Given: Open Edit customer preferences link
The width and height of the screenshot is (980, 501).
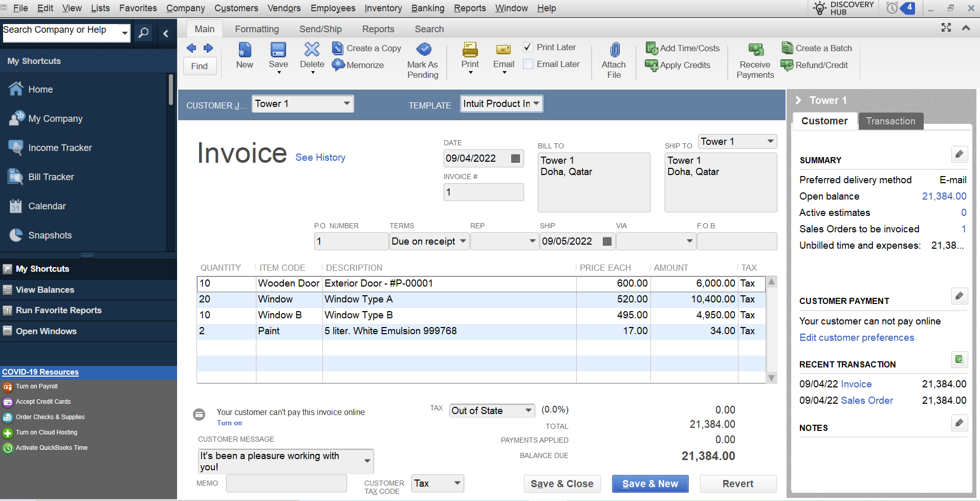Looking at the screenshot, I should [x=857, y=338].
